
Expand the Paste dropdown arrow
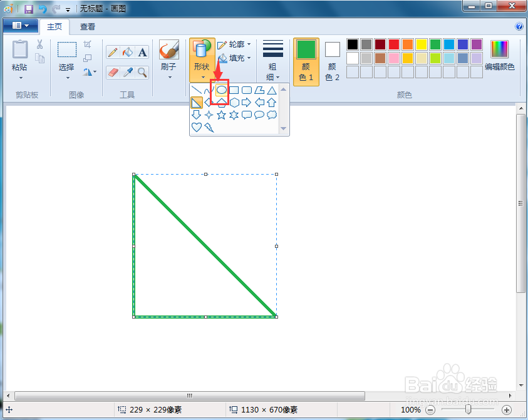pos(21,78)
